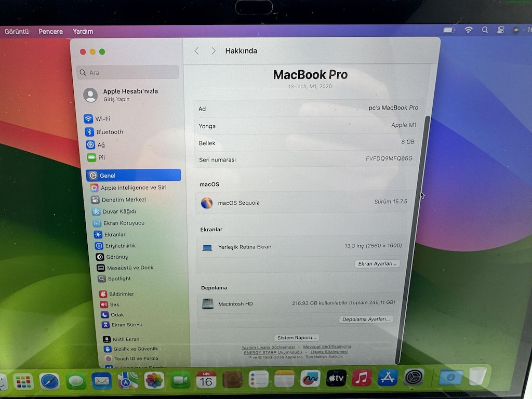Click the battery icon in menu bar
This screenshot has width=532, height=399.
point(448,30)
